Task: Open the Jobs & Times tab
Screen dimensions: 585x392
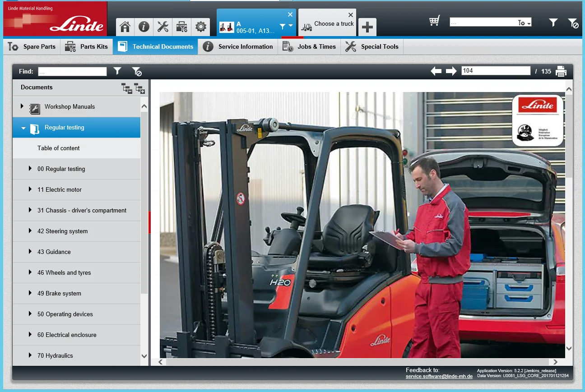Action: pos(309,46)
